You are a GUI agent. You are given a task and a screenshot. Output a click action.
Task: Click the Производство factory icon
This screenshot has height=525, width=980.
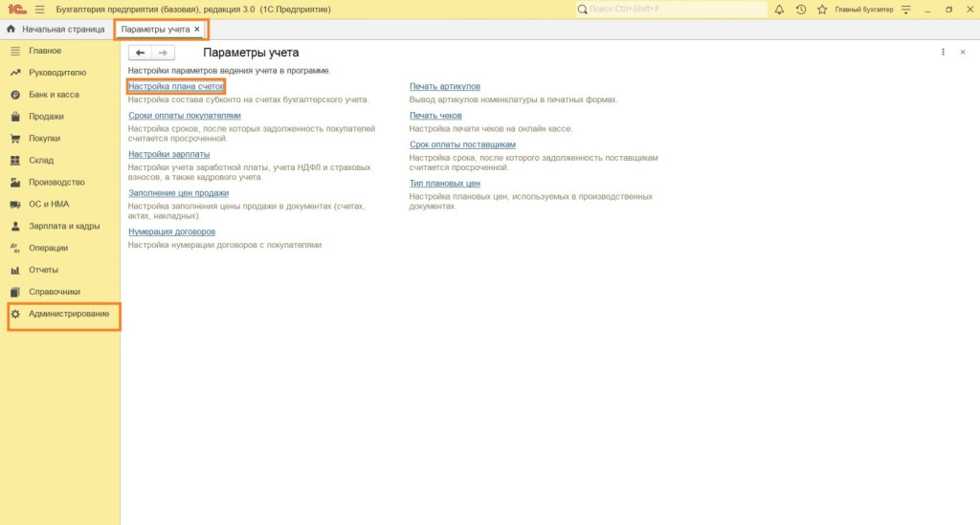point(15,183)
